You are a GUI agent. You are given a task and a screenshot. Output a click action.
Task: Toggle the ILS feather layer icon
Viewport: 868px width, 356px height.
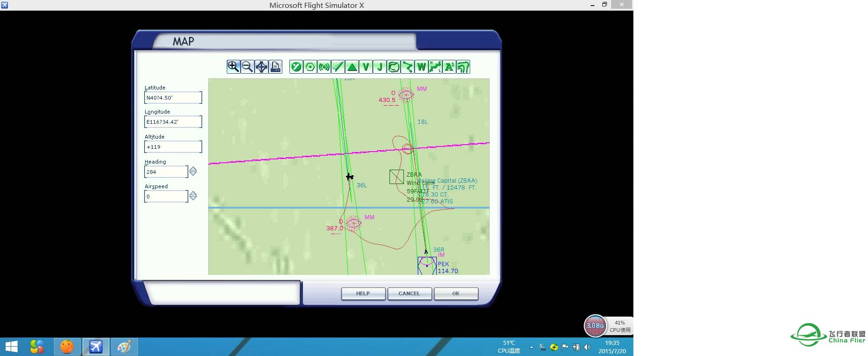[x=338, y=67]
